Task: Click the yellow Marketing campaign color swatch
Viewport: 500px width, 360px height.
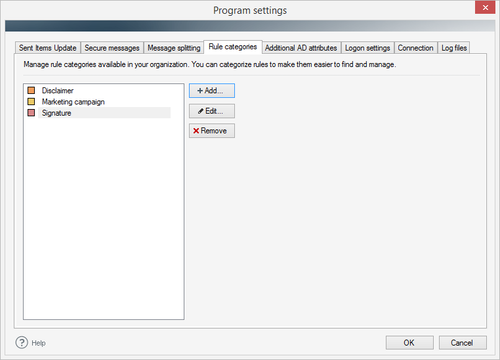Action: [x=31, y=102]
